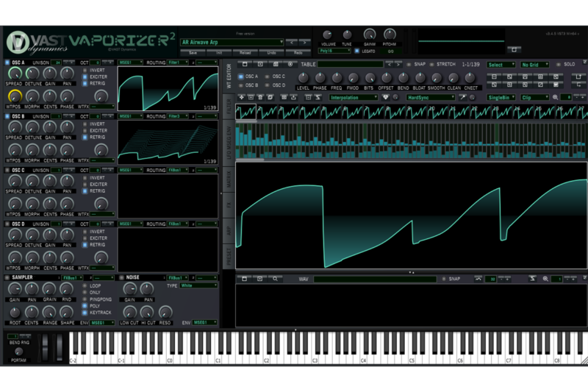The height and width of the screenshot is (392, 588).
Task: Click the previous preset arrow button
Action: 291,43
